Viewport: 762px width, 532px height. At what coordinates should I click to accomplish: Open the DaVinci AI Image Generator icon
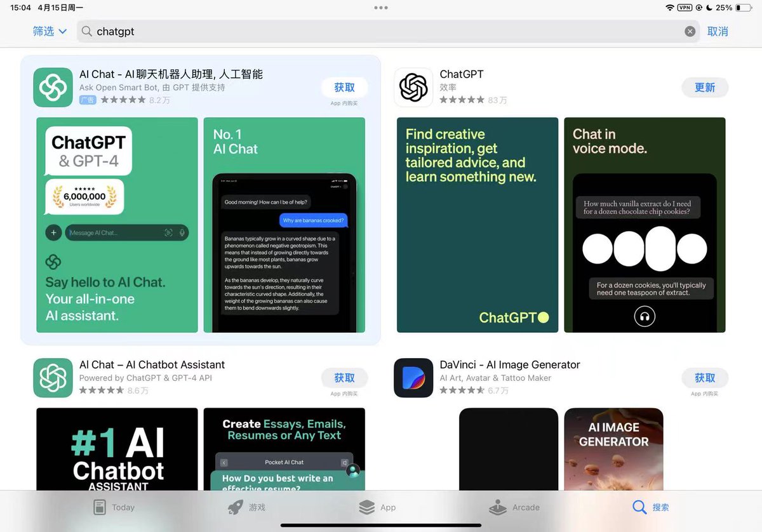coord(413,378)
